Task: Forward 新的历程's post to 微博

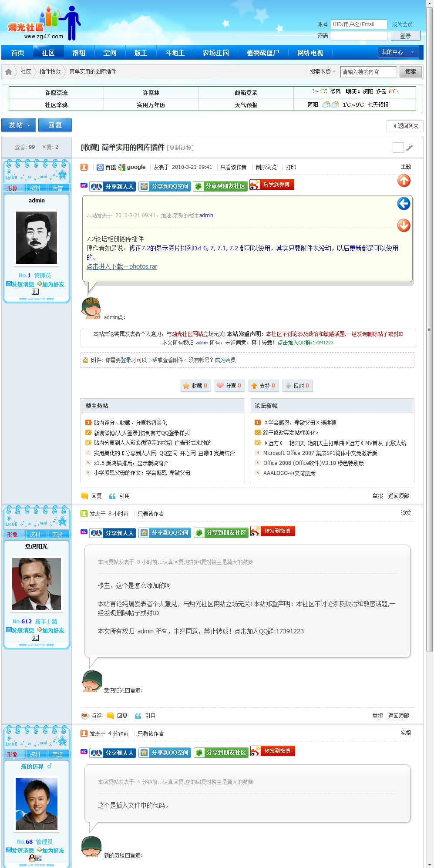Action: click(273, 751)
